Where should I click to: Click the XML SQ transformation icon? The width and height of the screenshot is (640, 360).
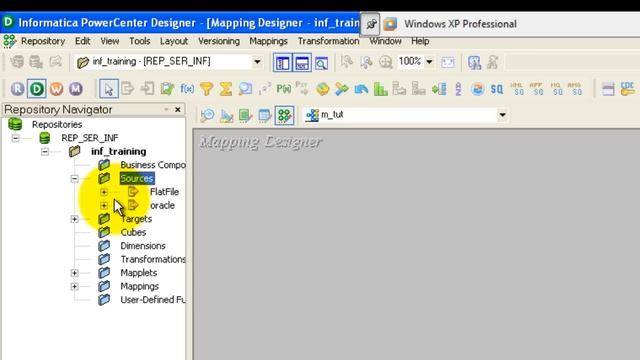click(517, 89)
